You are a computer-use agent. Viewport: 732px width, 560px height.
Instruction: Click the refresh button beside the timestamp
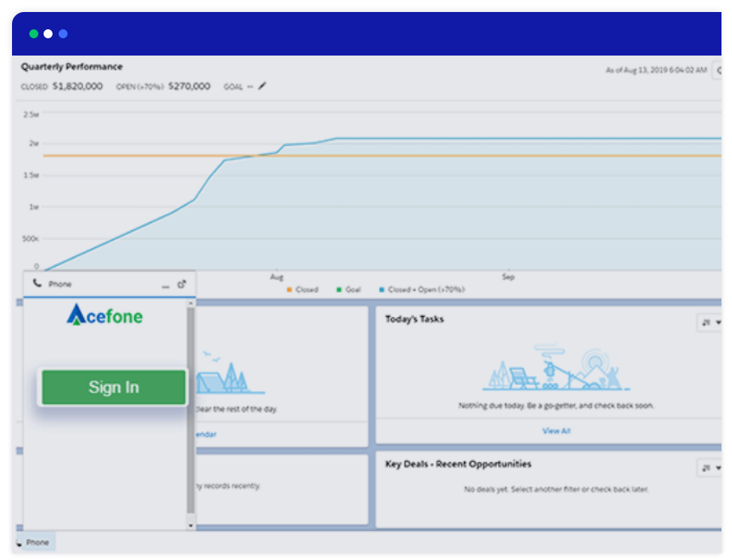(717, 70)
